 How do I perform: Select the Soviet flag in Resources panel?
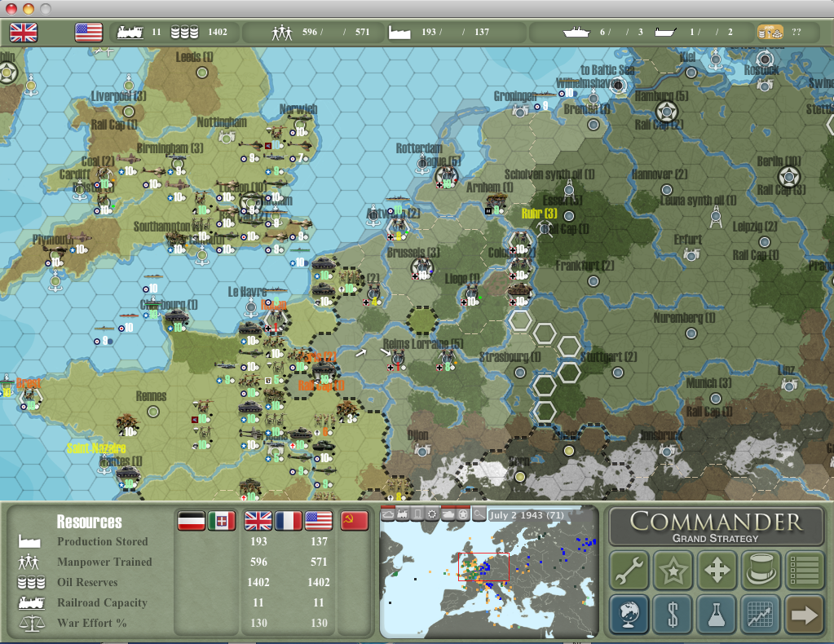coord(355,521)
